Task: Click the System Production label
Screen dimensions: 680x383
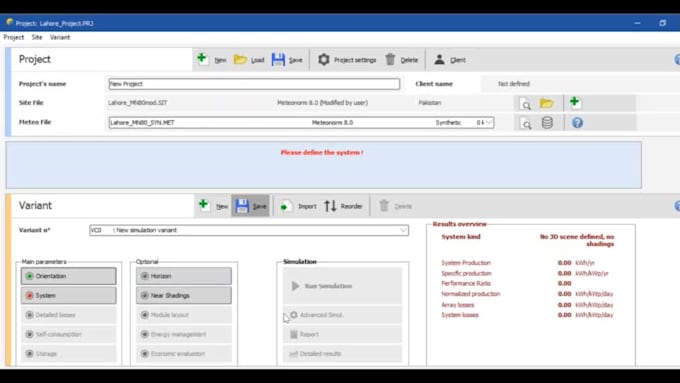Action: [466, 263]
